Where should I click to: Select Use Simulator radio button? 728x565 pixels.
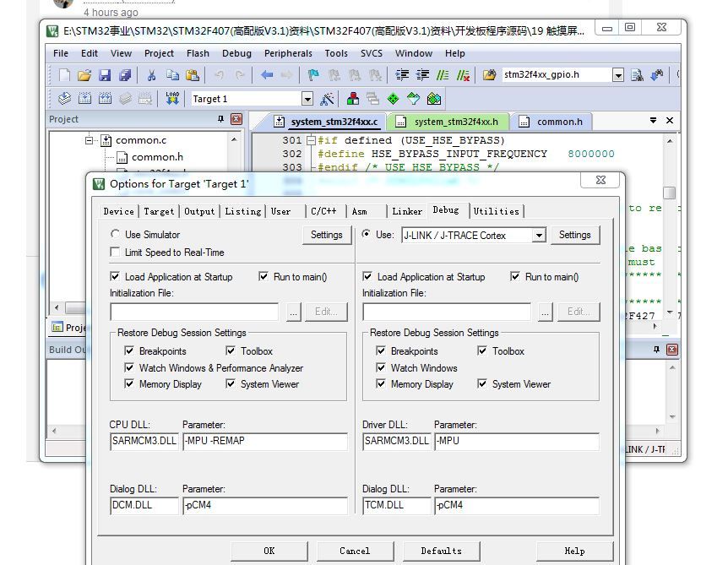point(115,234)
